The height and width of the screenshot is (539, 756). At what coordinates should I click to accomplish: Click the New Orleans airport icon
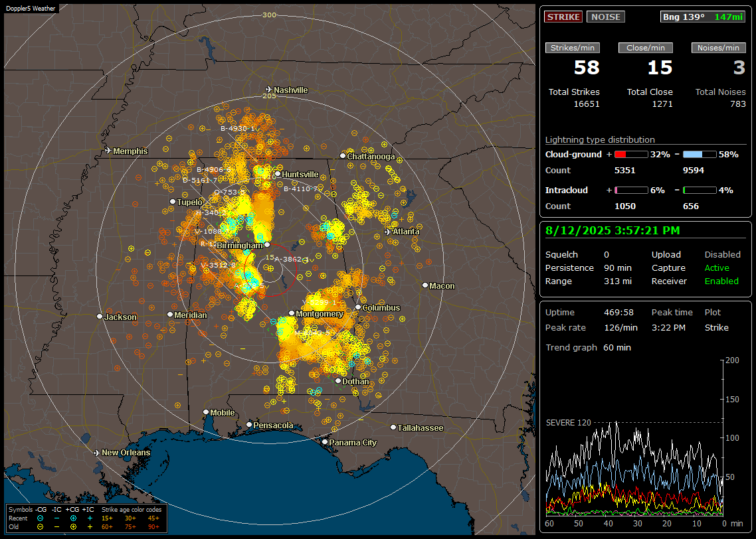click(97, 453)
